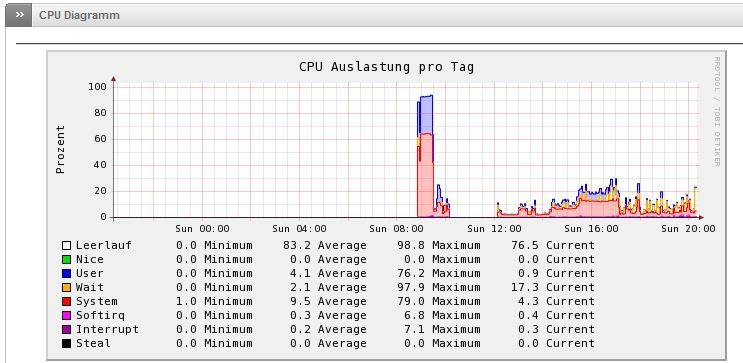Click the black Steal legend swatch
Viewport: 743px width, 363px height.
point(66,344)
